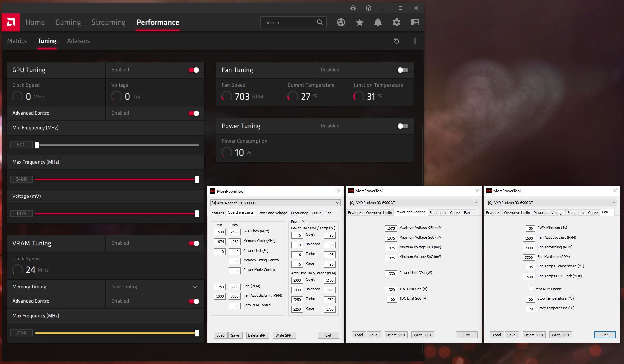Click Exit in the middle MorePowerTool window
This screenshot has width=624, height=364.
point(467,335)
